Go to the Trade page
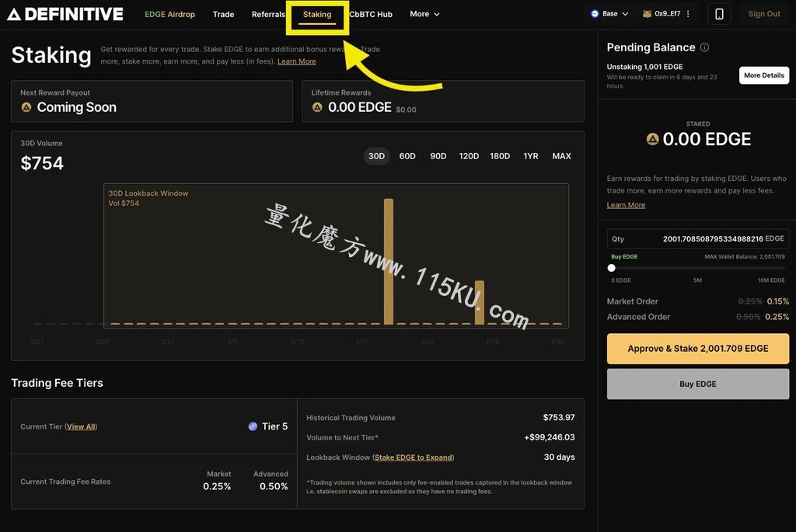The height and width of the screenshot is (532, 796). 223,14
